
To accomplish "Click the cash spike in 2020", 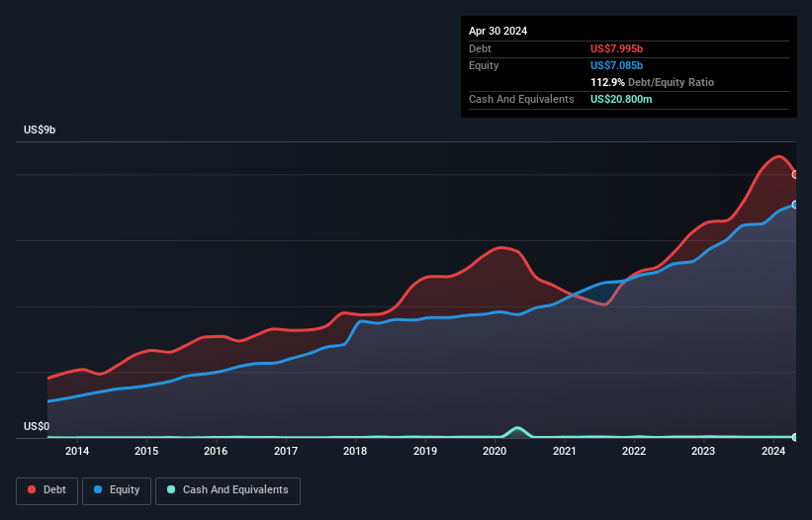I will [x=517, y=432].
